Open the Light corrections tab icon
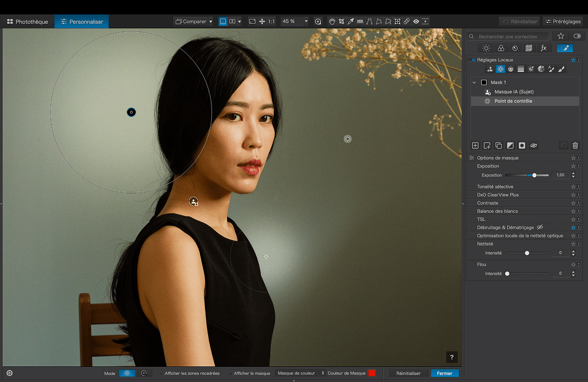The width and height of the screenshot is (588, 382). (x=486, y=48)
